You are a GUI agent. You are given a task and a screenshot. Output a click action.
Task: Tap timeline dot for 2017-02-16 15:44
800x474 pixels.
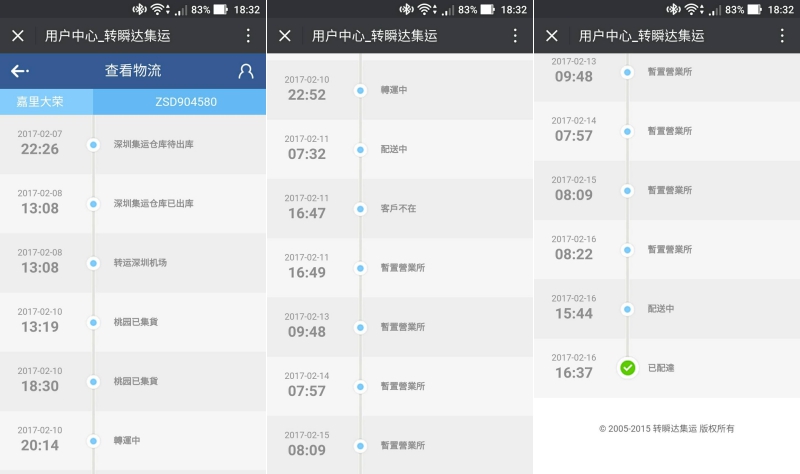pyautogui.click(x=628, y=309)
